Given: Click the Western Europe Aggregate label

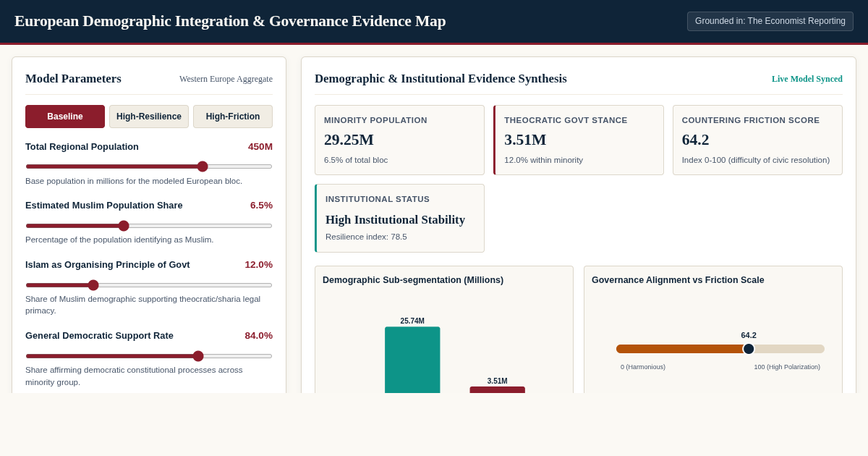Looking at the screenshot, I should pos(226,79).
